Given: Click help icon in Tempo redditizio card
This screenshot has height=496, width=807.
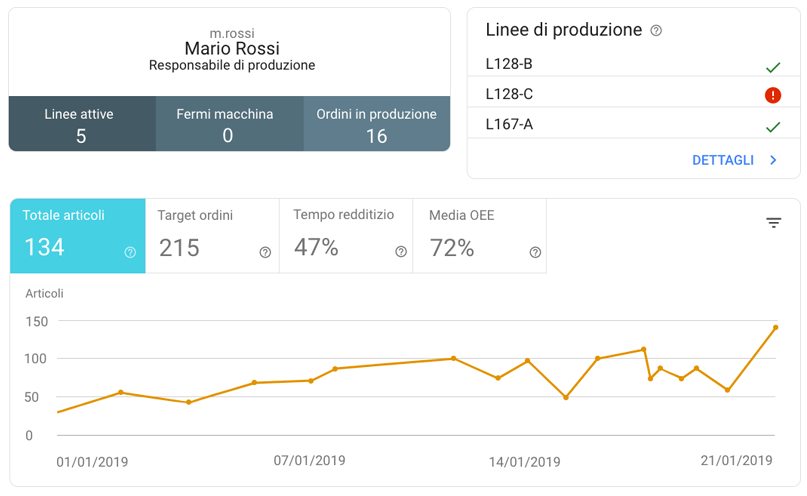Looking at the screenshot, I should click(x=400, y=253).
